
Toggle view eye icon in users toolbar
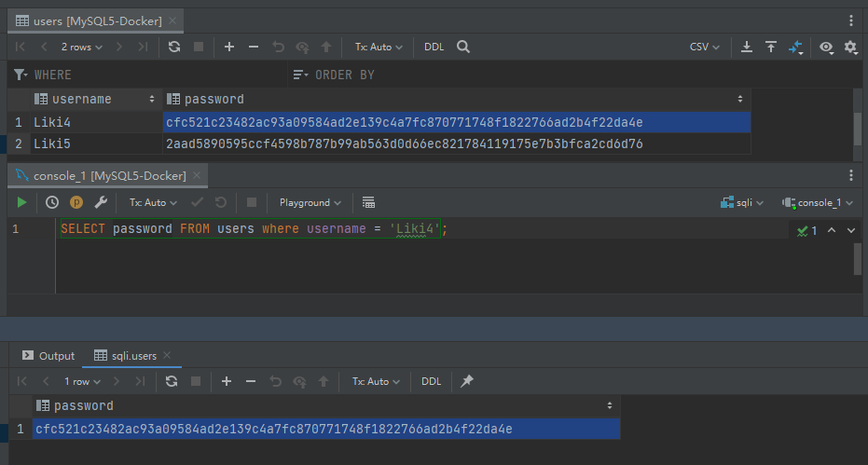pyautogui.click(x=826, y=47)
